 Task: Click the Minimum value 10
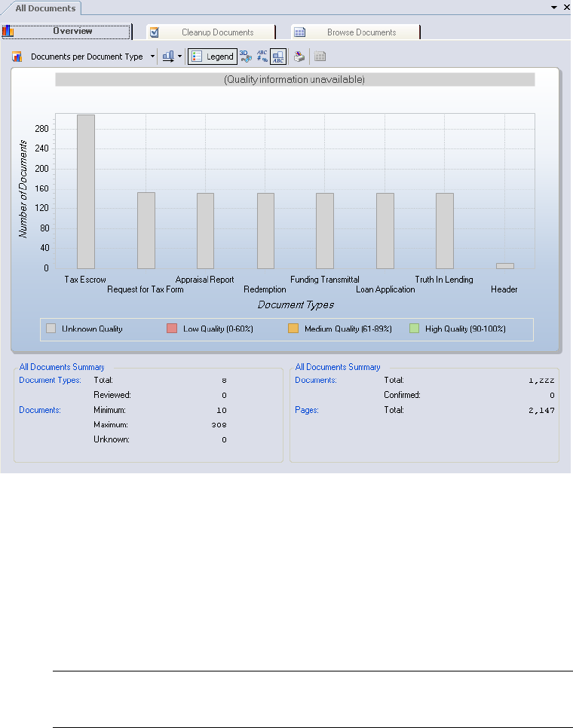pos(222,411)
